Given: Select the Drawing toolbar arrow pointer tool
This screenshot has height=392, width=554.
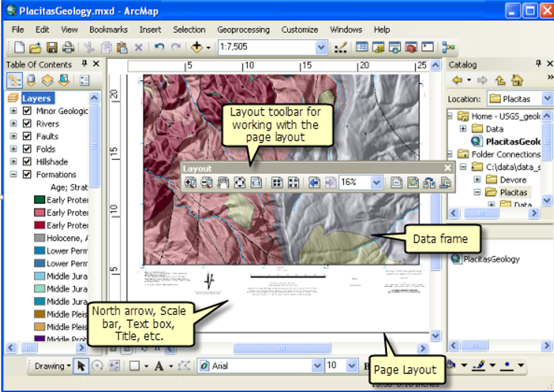Looking at the screenshot, I should 81,366.
